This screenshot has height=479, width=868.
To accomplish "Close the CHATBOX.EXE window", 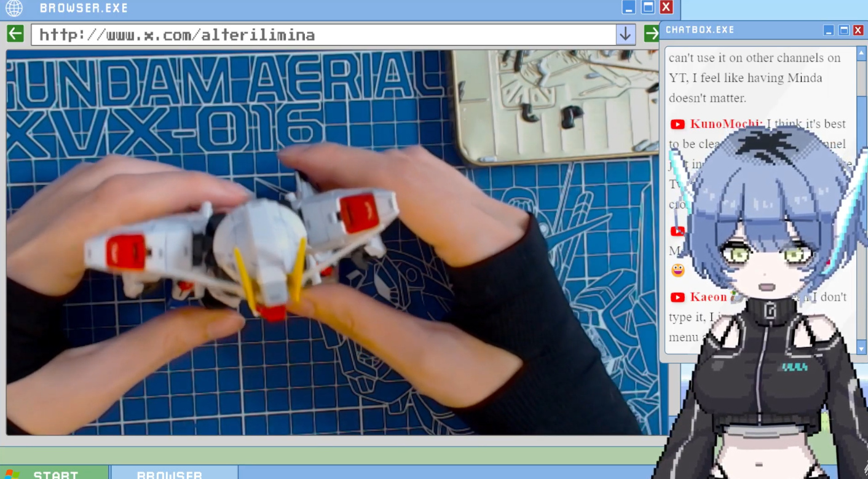I will [859, 30].
